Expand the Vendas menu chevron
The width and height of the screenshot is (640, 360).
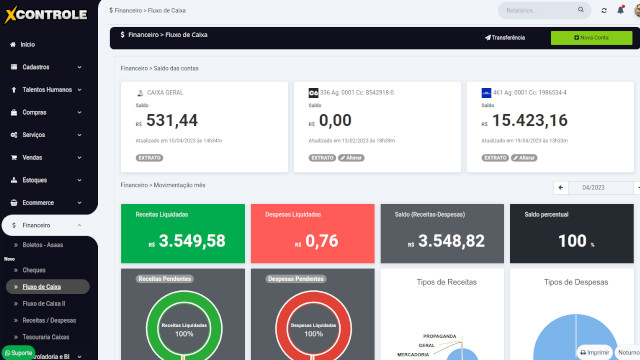coord(79,158)
